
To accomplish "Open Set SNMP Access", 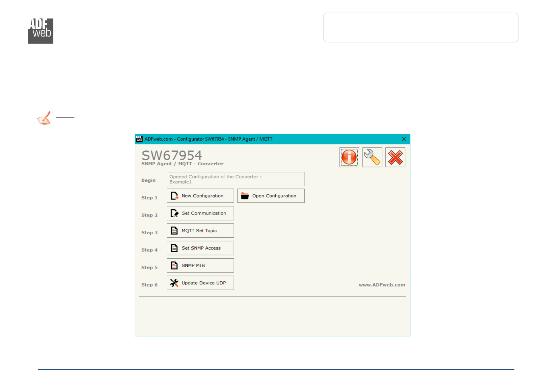I will click(200, 248).
